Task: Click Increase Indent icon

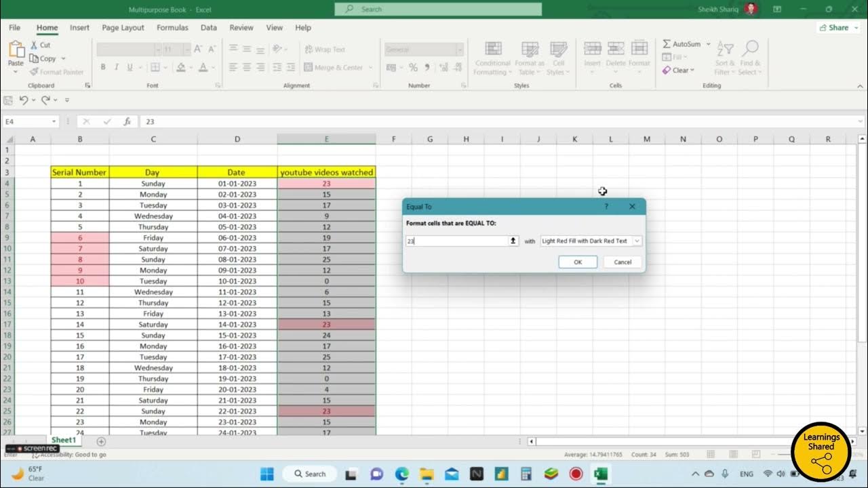Action: click(290, 67)
